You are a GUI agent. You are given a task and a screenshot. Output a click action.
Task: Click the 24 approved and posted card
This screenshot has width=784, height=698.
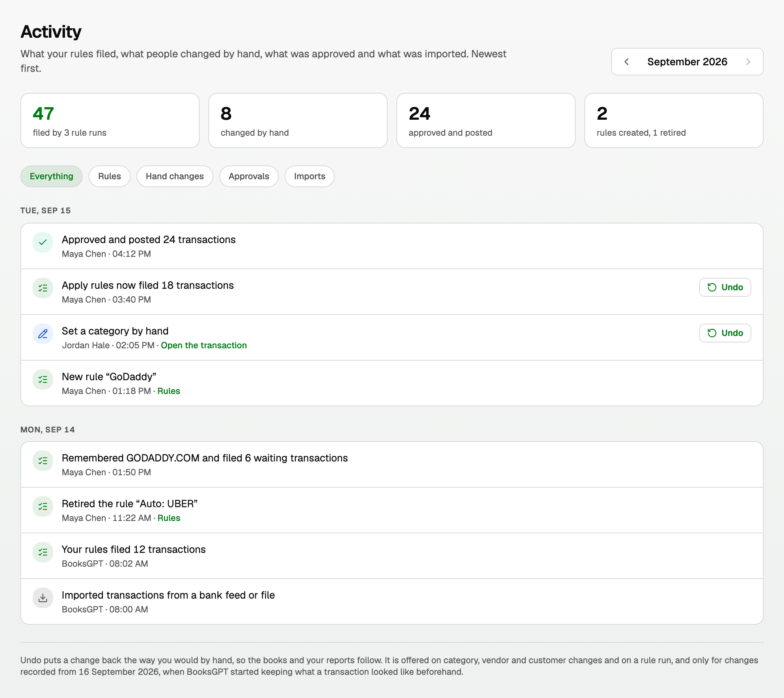point(486,120)
